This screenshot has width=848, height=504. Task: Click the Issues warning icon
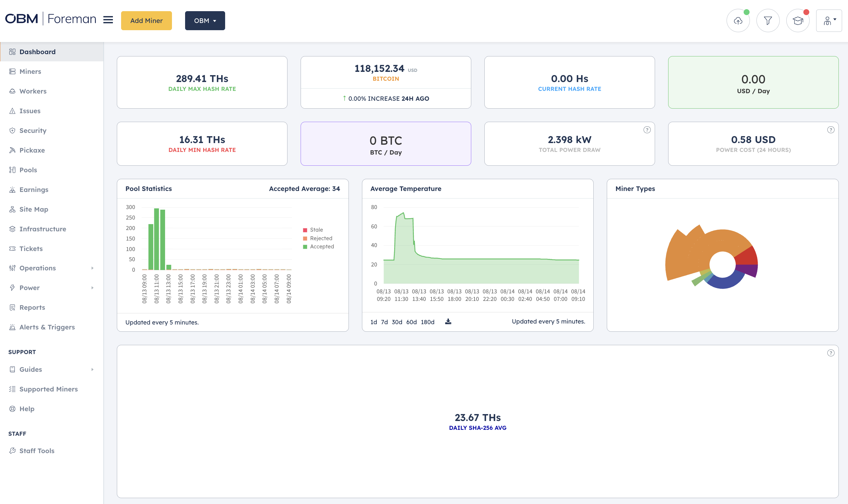(x=12, y=111)
